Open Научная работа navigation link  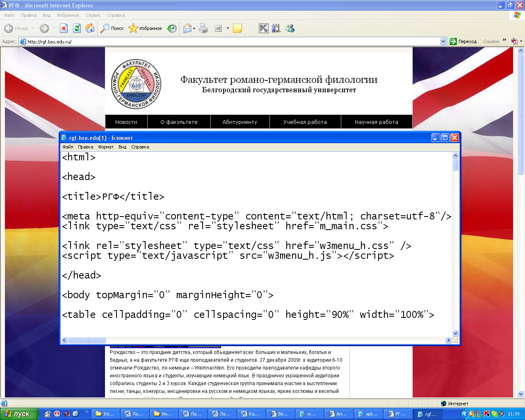click(377, 122)
